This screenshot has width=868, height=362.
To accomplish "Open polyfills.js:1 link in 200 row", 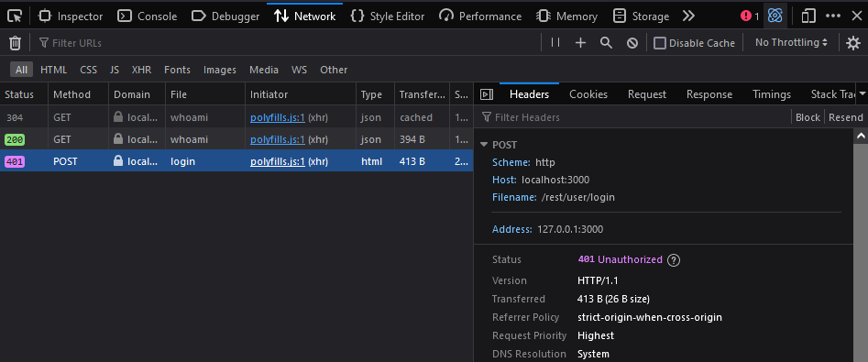I will click(278, 139).
